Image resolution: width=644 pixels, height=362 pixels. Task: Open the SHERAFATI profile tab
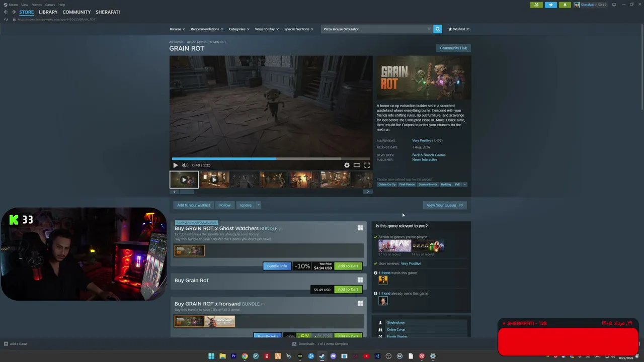coord(108,12)
